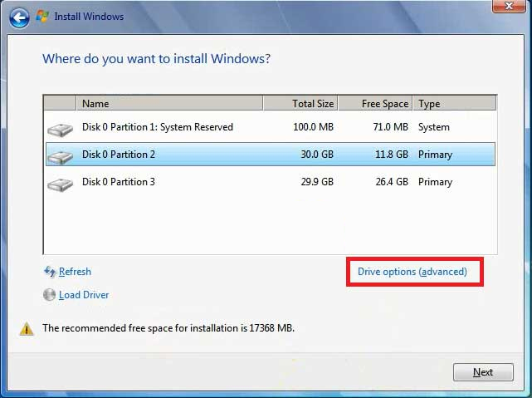Sort by the Free Space column header
Screen dimensions: 532x398
(375, 103)
